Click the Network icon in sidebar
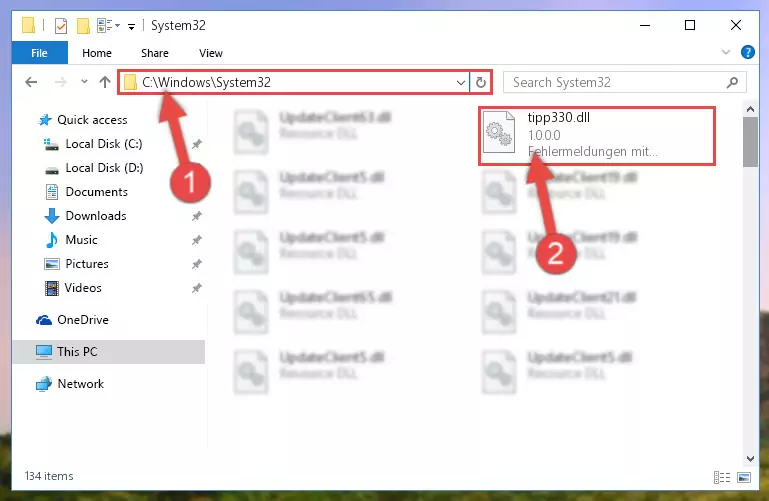Screen dimensions: 769x501 tap(44, 384)
